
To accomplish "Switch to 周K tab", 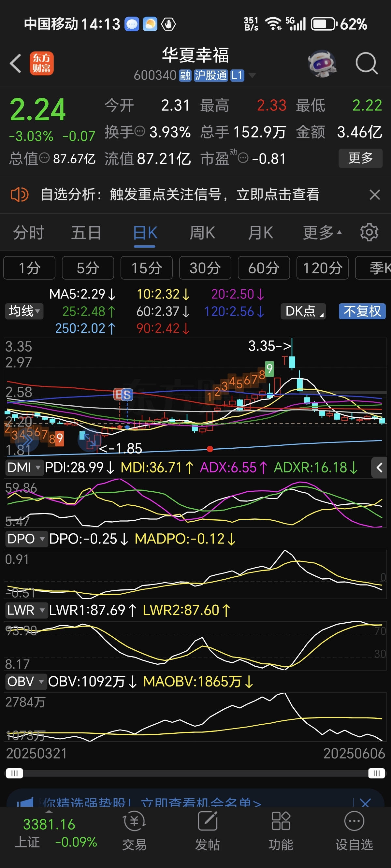I will (202, 233).
